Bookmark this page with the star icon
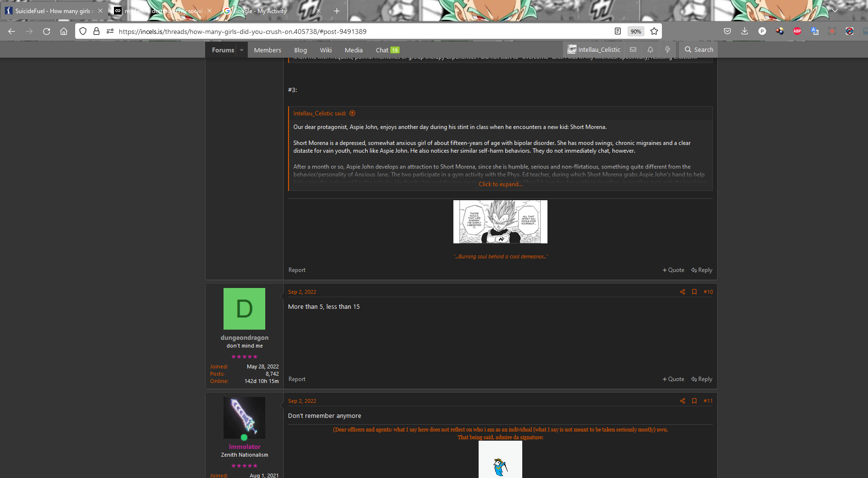868x478 pixels. (654, 32)
